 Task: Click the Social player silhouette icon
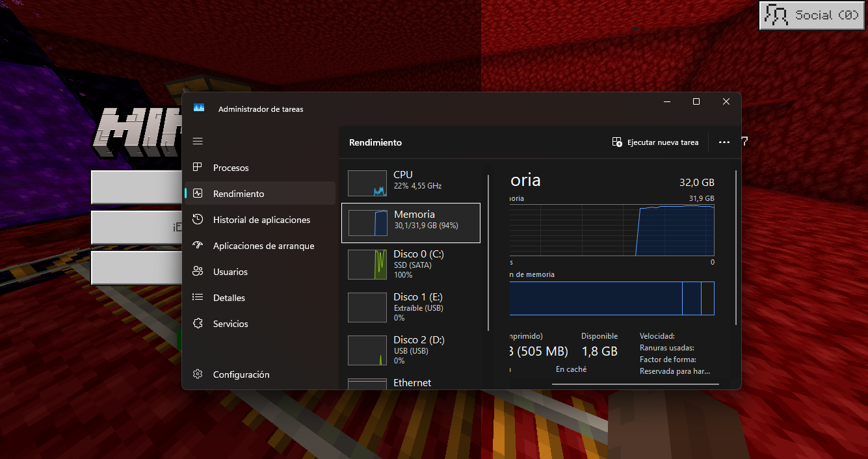776,15
